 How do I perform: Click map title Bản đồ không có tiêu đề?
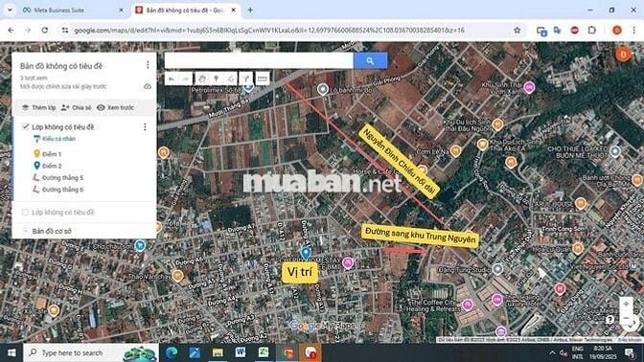[61, 66]
